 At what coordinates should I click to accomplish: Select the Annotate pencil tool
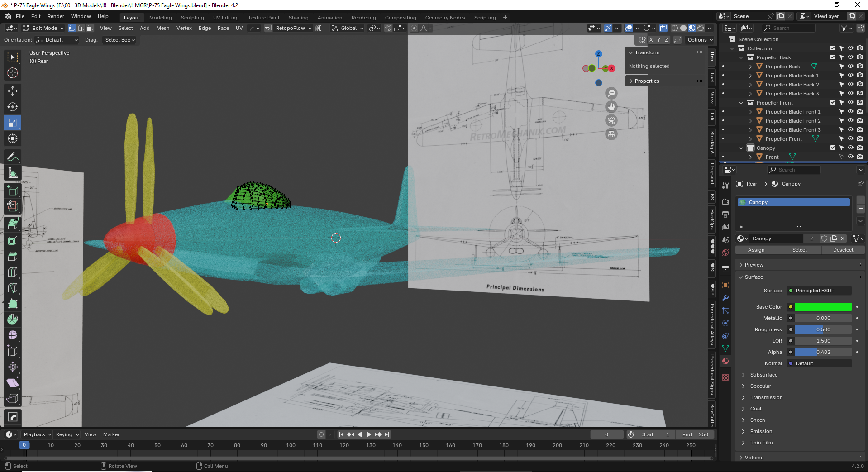(13, 157)
